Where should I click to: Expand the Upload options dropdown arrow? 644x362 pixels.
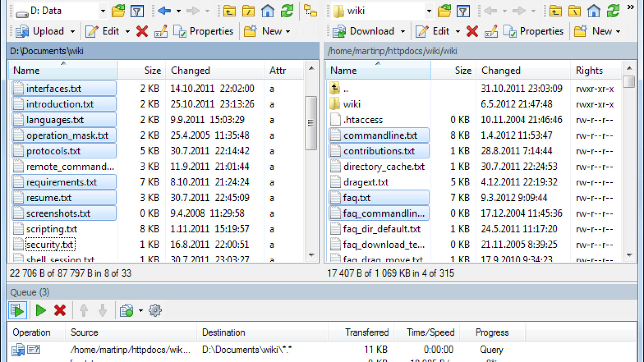click(72, 31)
